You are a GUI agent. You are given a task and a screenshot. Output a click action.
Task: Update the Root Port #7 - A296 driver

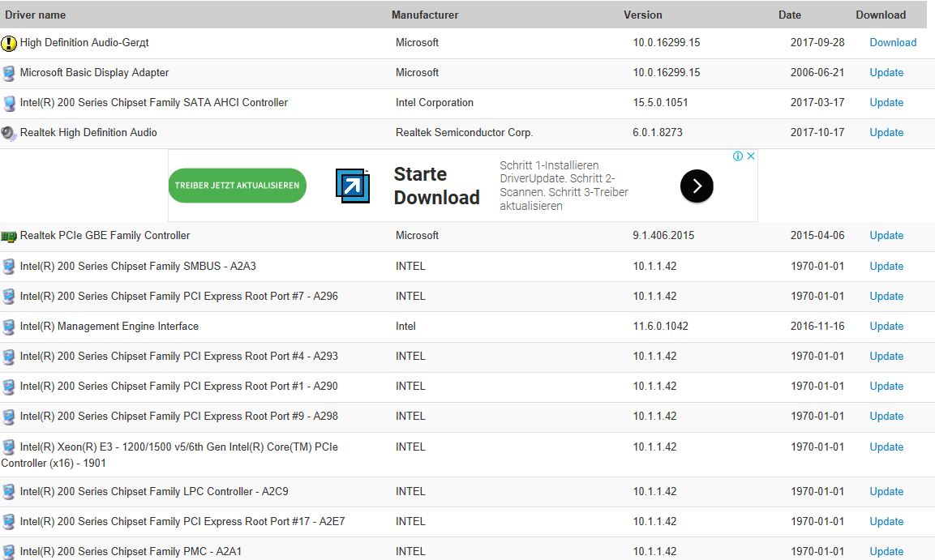pyautogui.click(x=886, y=296)
